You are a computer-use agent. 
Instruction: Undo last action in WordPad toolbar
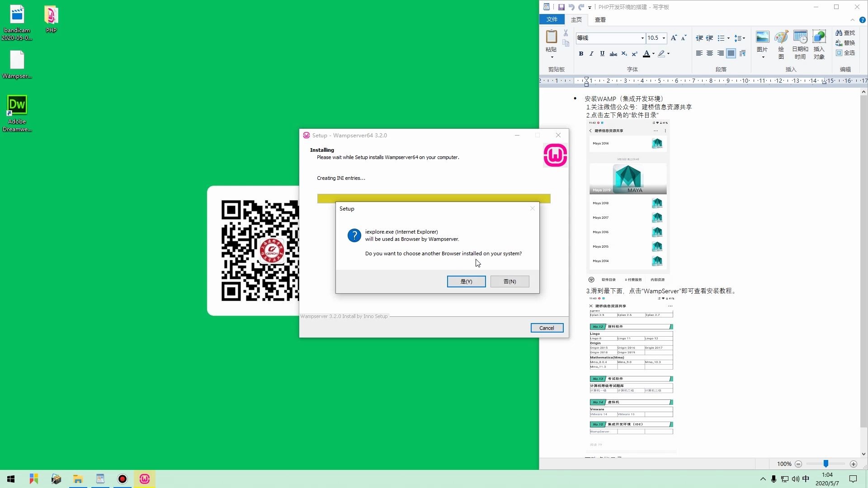click(571, 7)
